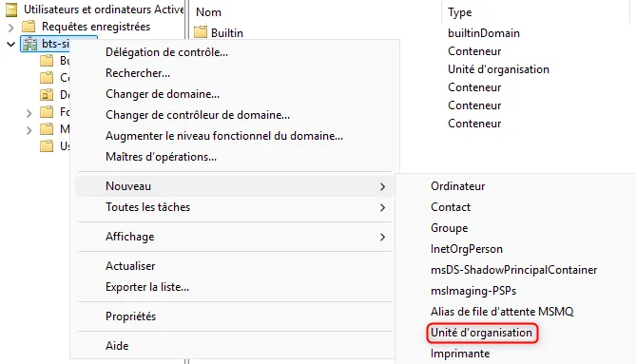
Task: Expand the Requêtes enregistrées node
Action: pyautogui.click(x=11, y=28)
